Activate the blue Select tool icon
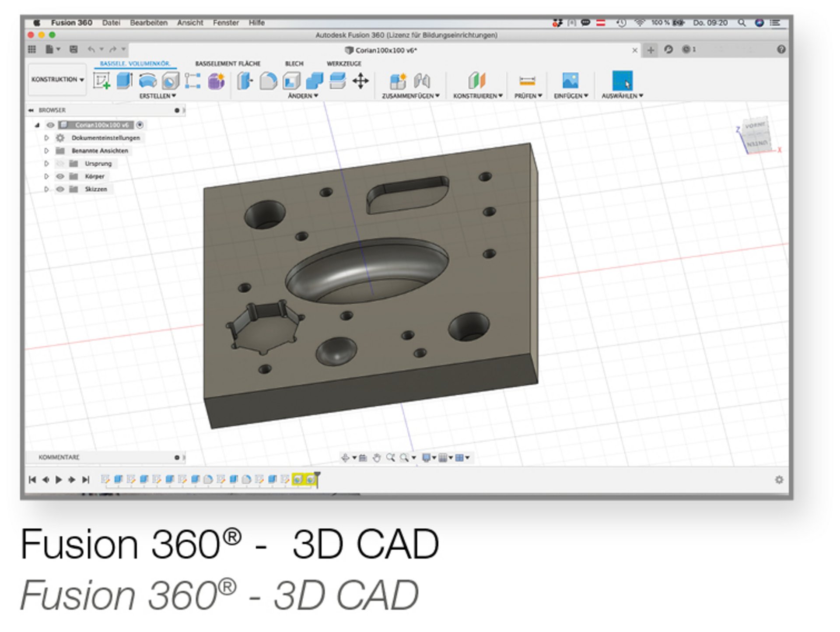The image size is (840, 632). [622, 81]
